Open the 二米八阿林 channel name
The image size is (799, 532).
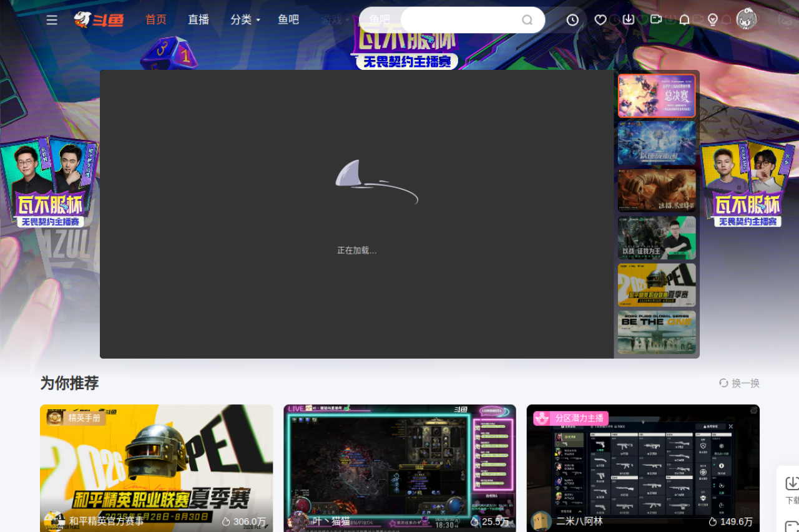tap(580, 521)
